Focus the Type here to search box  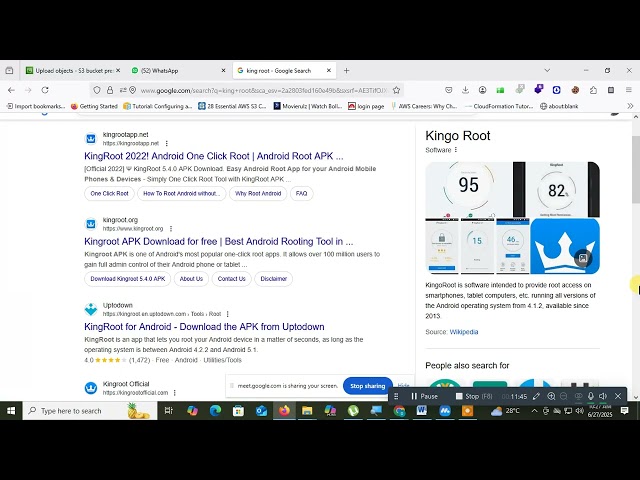tap(90, 411)
